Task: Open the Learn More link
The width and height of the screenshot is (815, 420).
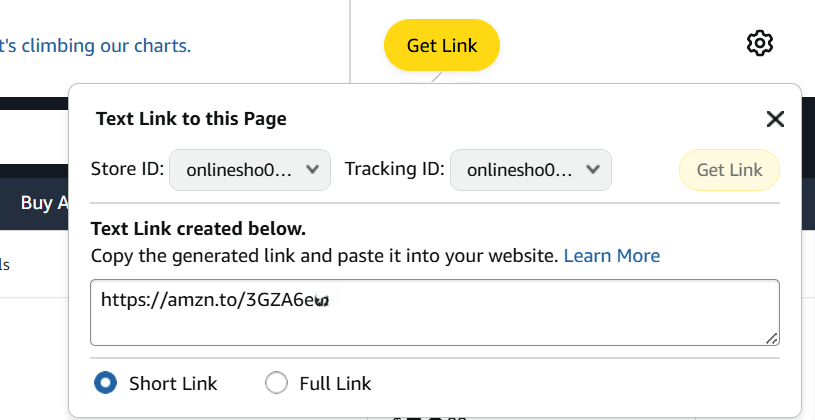Action: (x=612, y=256)
